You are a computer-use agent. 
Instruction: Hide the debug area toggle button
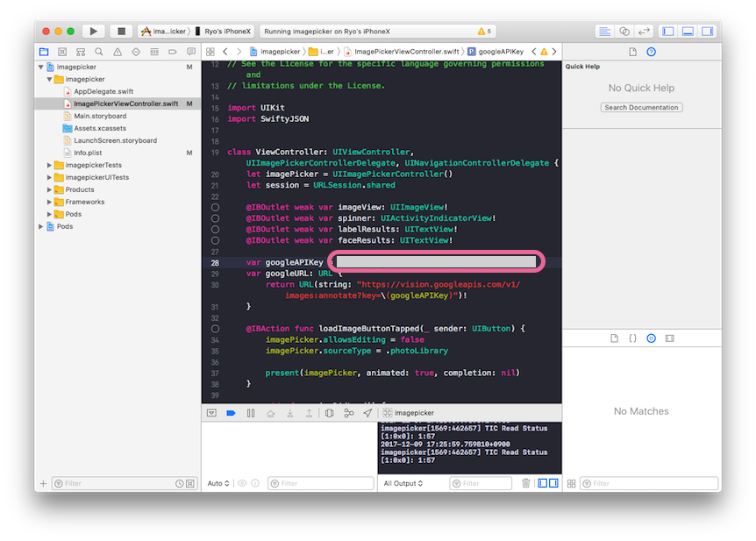point(211,413)
